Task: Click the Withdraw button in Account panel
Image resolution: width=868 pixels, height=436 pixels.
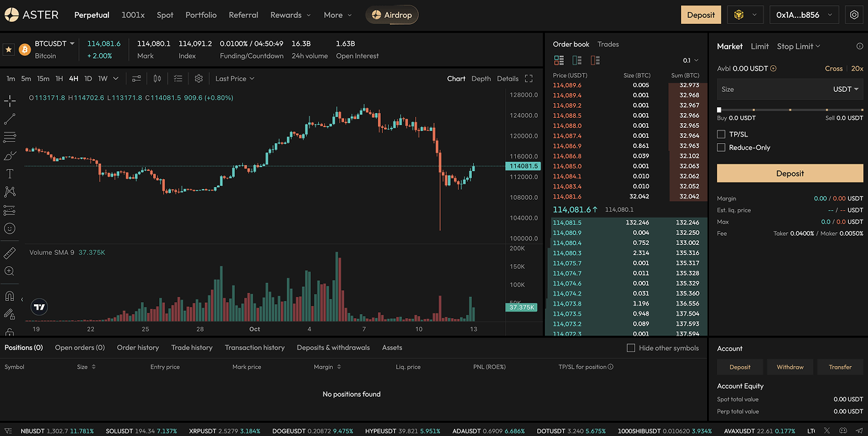Action: [x=790, y=367]
